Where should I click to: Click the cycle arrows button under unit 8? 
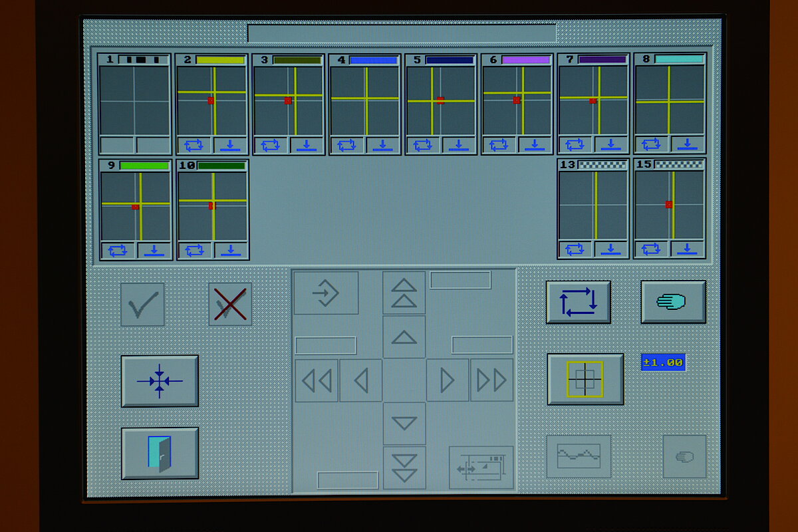652,144
